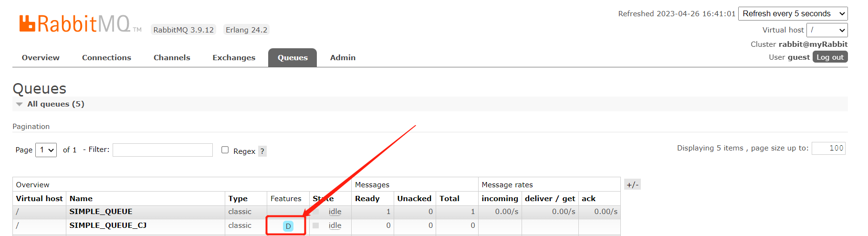Open the SIMPLE_QUEUE queue link
Image resolution: width=868 pixels, height=236 pixels.
(x=101, y=212)
